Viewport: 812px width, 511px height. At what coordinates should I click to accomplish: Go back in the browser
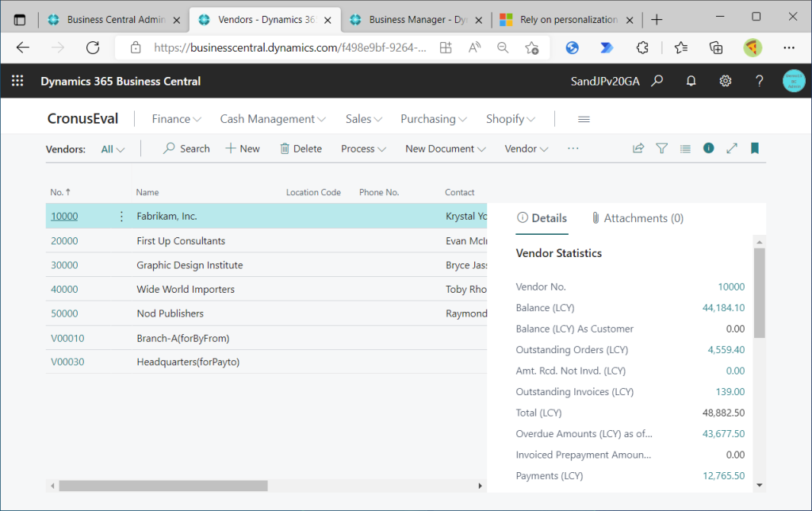[x=23, y=48]
